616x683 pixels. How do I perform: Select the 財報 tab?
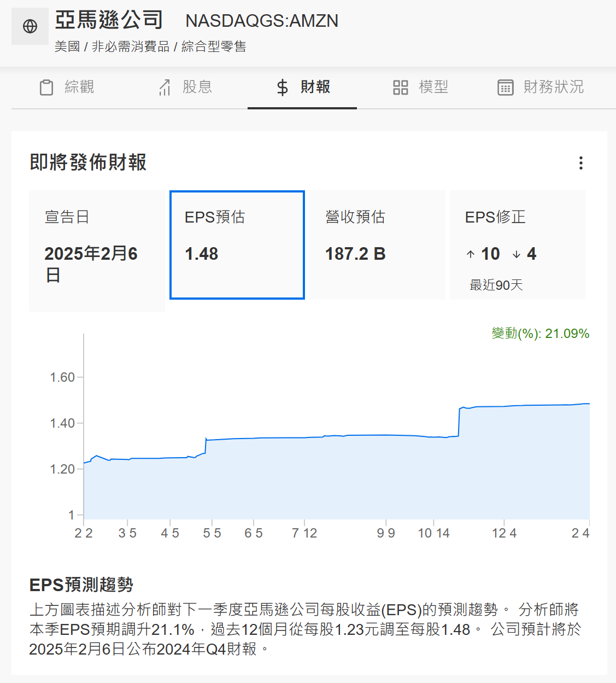pos(302,87)
